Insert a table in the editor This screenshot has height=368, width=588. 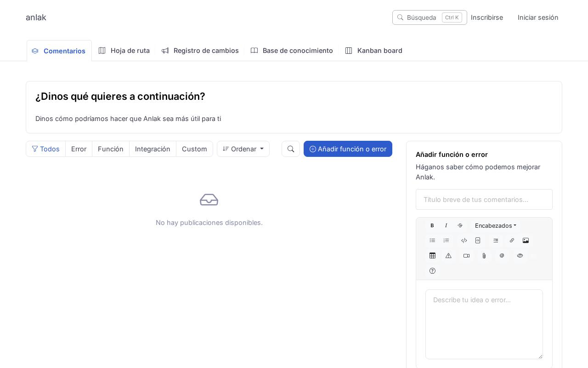pyautogui.click(x=432, y=255)
